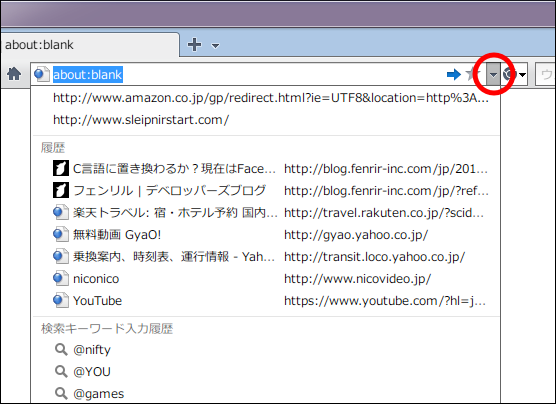Open the YouTube history entry
The height and width of the screenshot is (404, 556).
tap(266, 300)
